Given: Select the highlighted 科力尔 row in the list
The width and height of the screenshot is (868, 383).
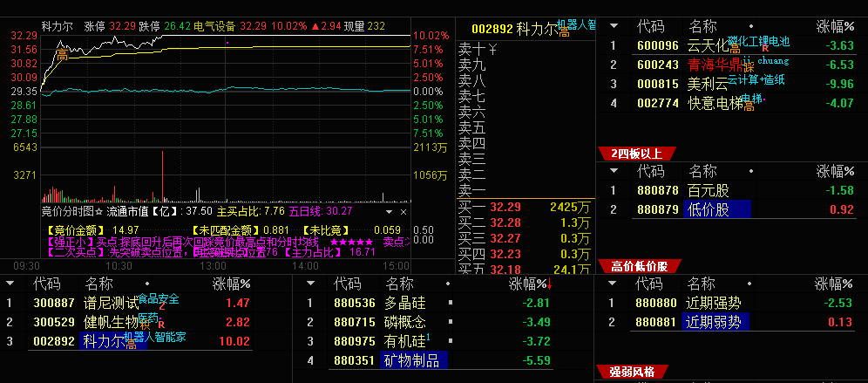Looking at the screenshot, I should [x=128, y=341].
